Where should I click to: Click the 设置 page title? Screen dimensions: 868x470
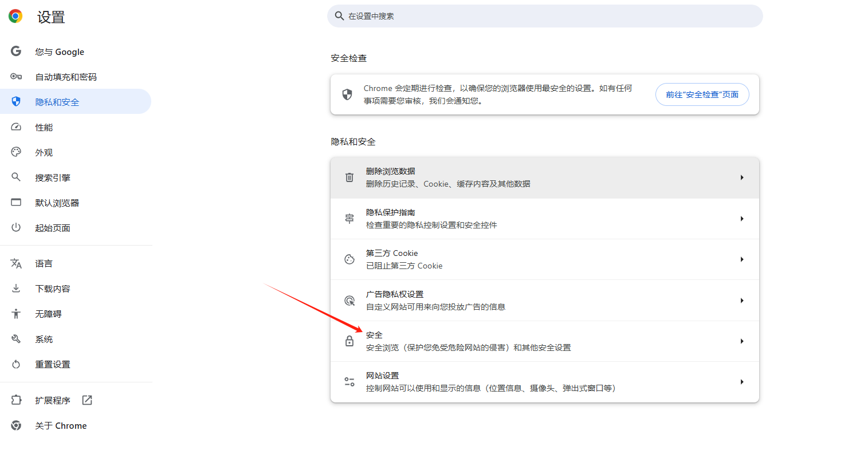point(51,17)
